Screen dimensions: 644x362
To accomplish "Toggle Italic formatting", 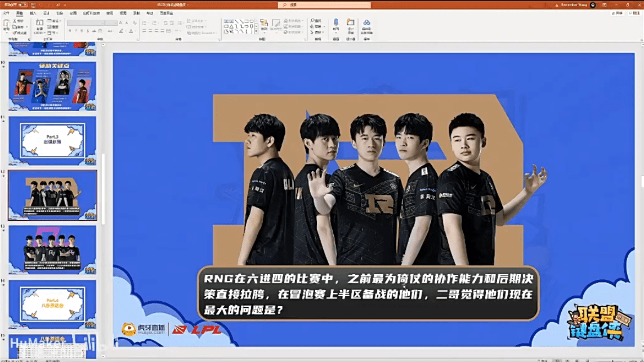I will pyautogui.click(x=75, y=31).
